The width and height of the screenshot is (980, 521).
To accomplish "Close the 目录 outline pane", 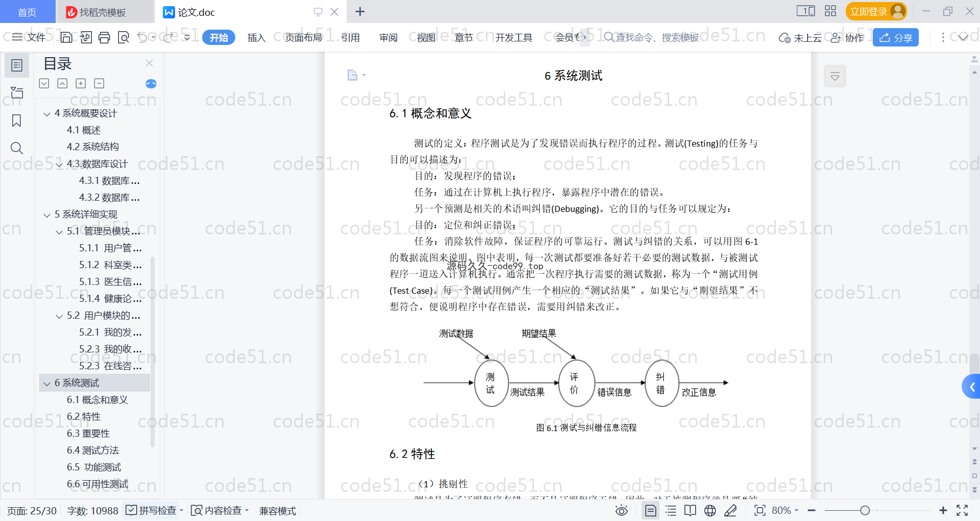I will (x=149, y=63).
